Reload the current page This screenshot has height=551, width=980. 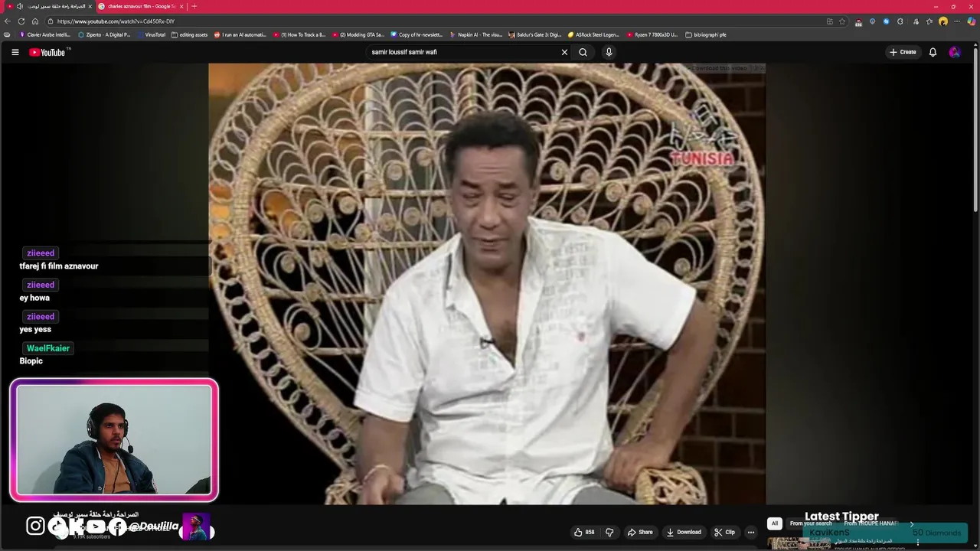21,21
